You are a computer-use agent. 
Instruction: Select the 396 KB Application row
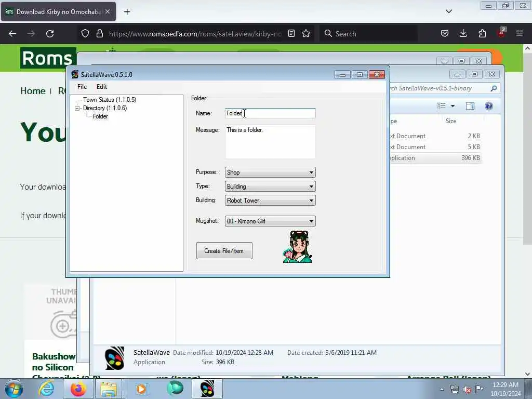point(436,158)
